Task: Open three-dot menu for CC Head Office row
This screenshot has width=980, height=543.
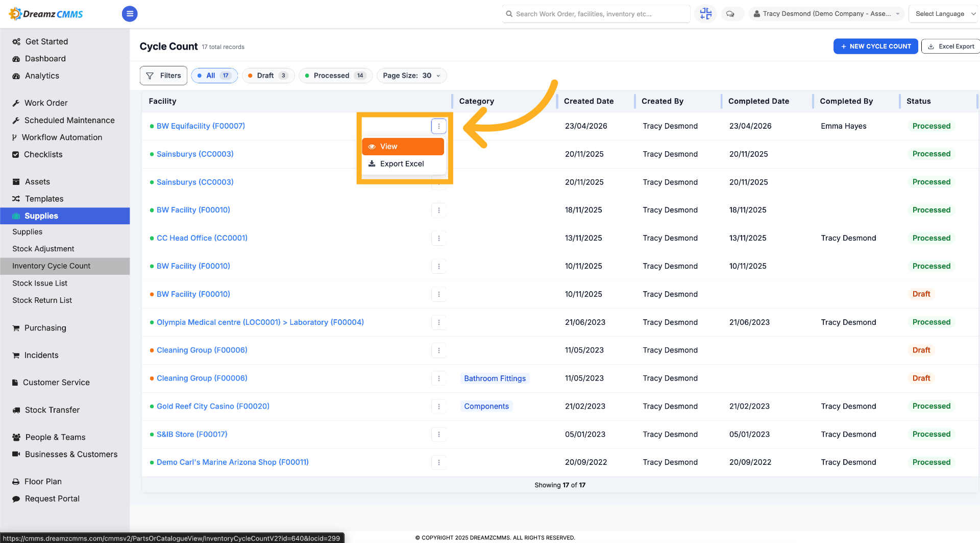Action: pyautogui.click(x=439, y=238)
